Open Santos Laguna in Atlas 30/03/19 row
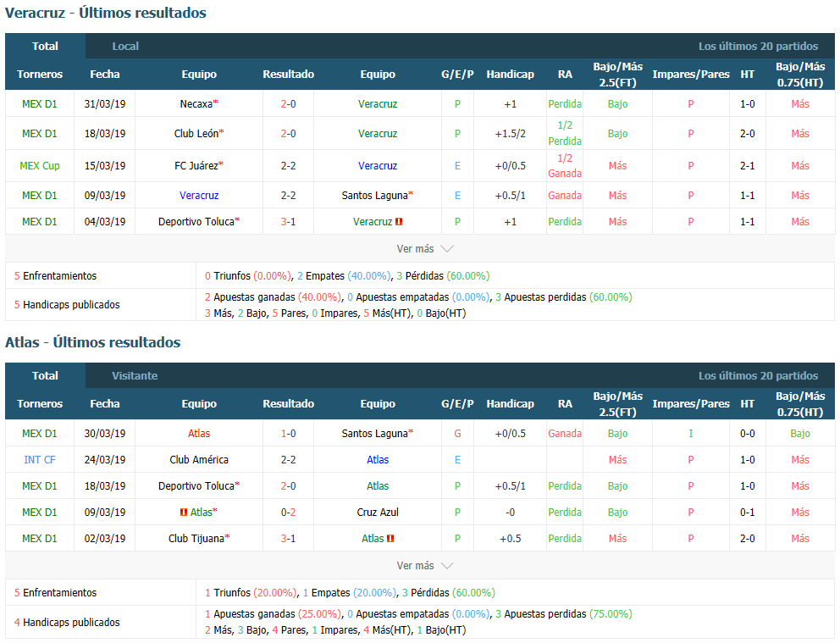This screenshot has height=643, width=840. (x=375, y=434)
